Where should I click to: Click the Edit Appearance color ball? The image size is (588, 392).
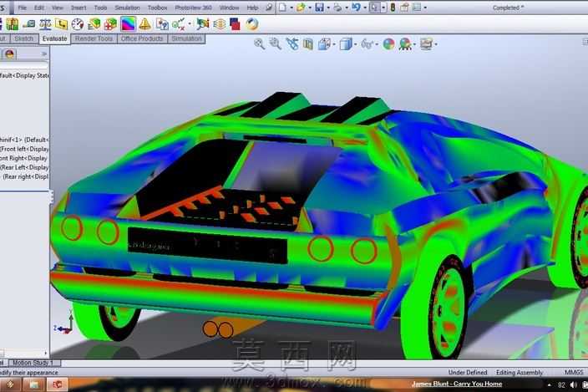[x=389, y=44]
